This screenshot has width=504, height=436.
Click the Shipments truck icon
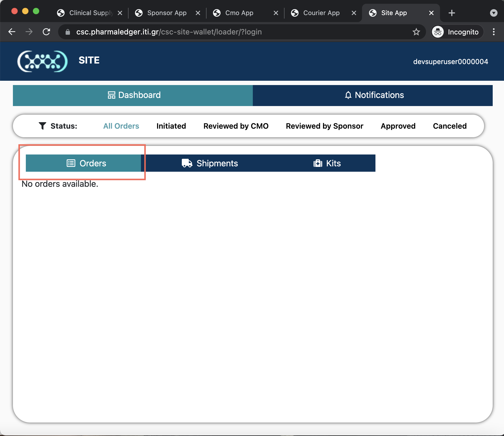[187, 163]
